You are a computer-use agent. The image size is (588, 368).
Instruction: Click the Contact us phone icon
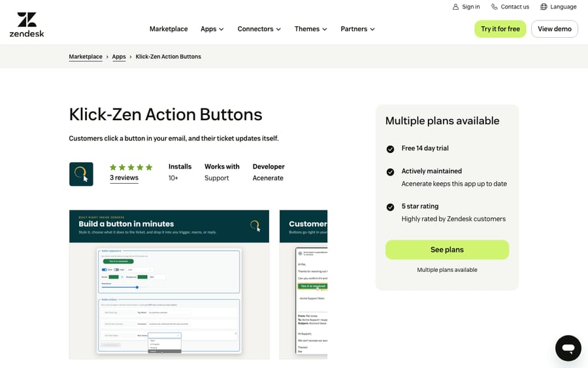click(495, 7)
